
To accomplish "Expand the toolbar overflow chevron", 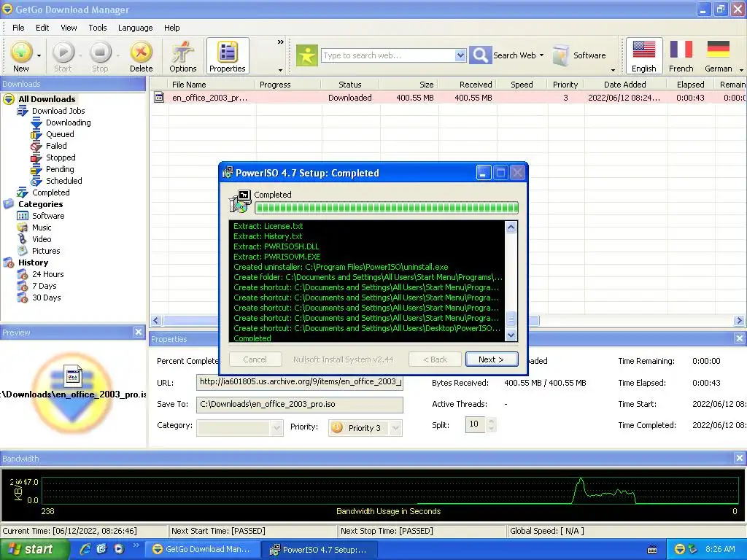I will click(281, 42).
